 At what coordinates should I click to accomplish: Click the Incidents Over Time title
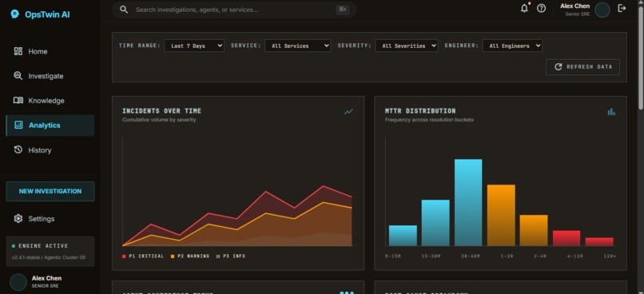click(x=162, y=111)
